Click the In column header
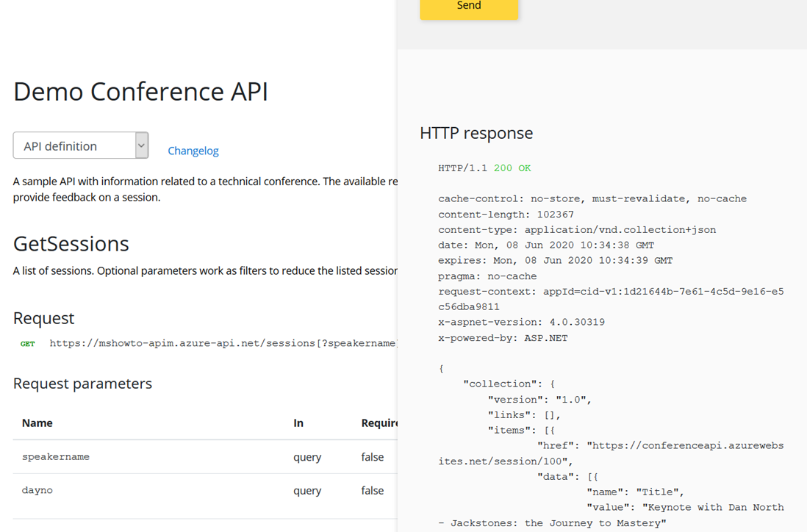 [298, 423]
